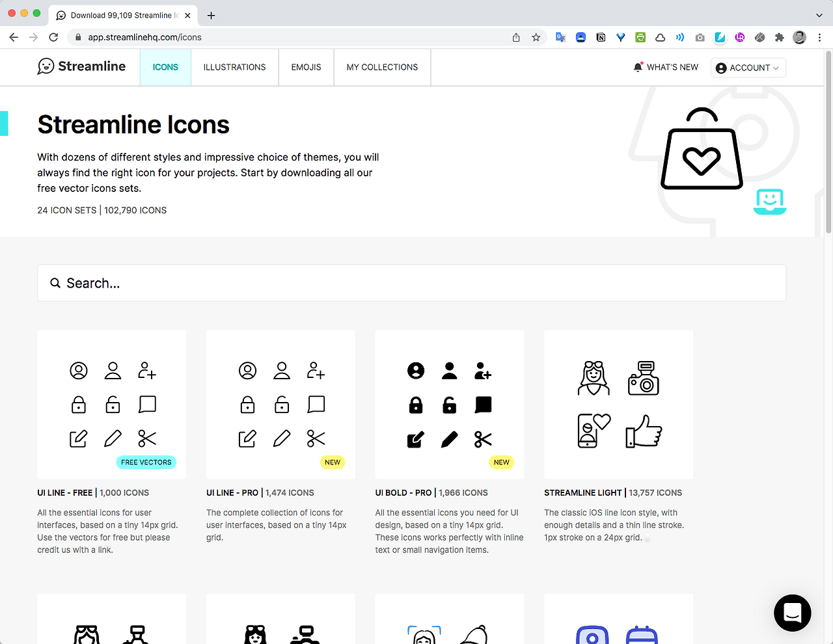
Task: Click the '24 ICON SETS' text
Action: click(67, 210)
